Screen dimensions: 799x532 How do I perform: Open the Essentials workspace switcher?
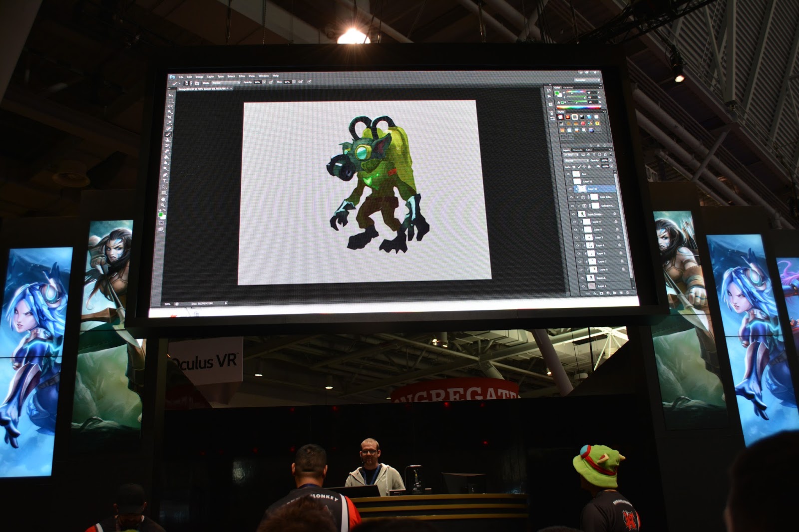click(586, 80)
